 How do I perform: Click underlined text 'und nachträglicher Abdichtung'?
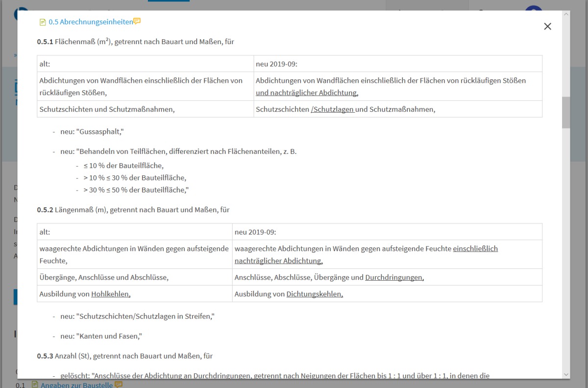point(307,93)
